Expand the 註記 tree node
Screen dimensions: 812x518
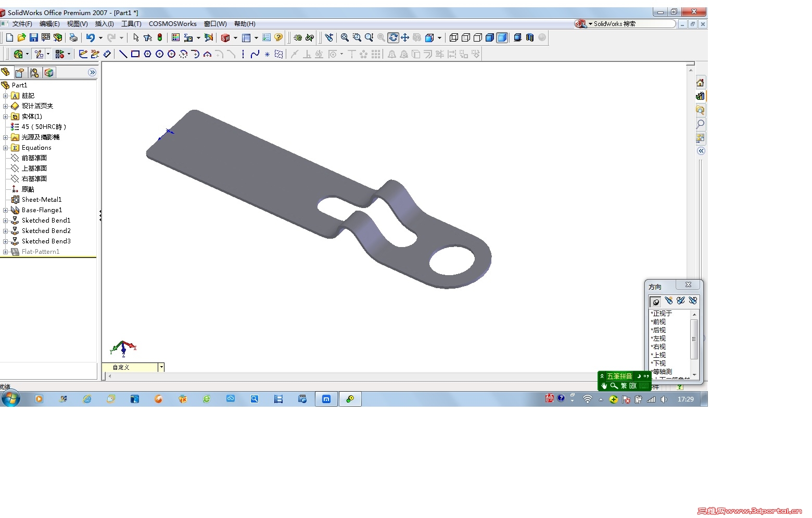click(5, 96)
